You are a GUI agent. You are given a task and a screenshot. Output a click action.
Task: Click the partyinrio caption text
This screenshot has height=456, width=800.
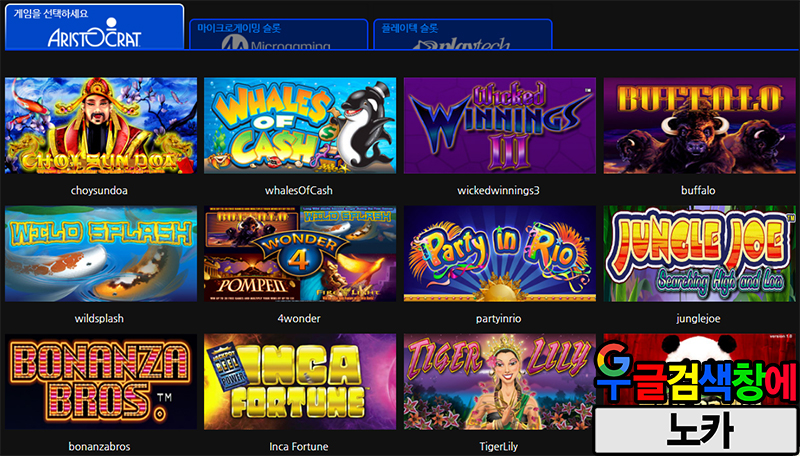(x=498, y=319)
